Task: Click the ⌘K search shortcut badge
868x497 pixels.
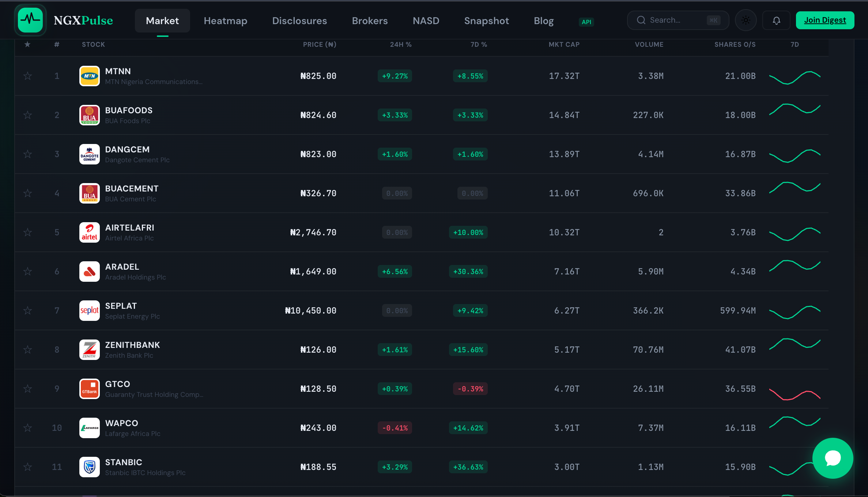Action: 713,20
